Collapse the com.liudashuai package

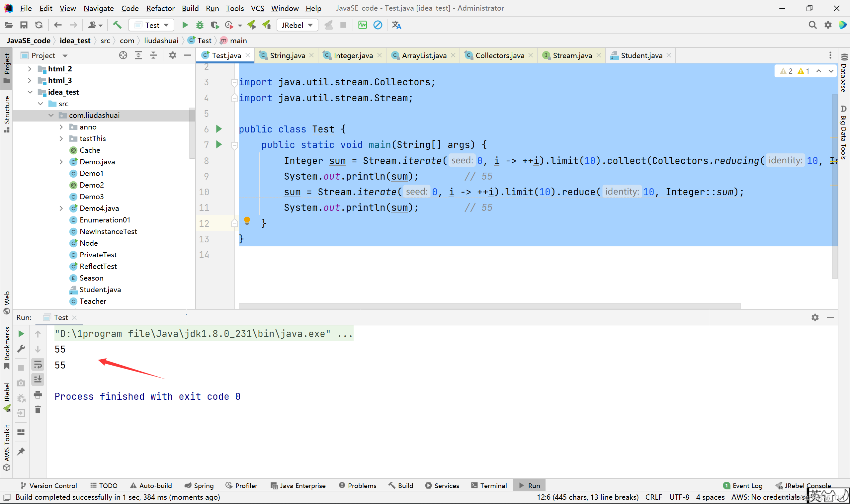(51, 116)
